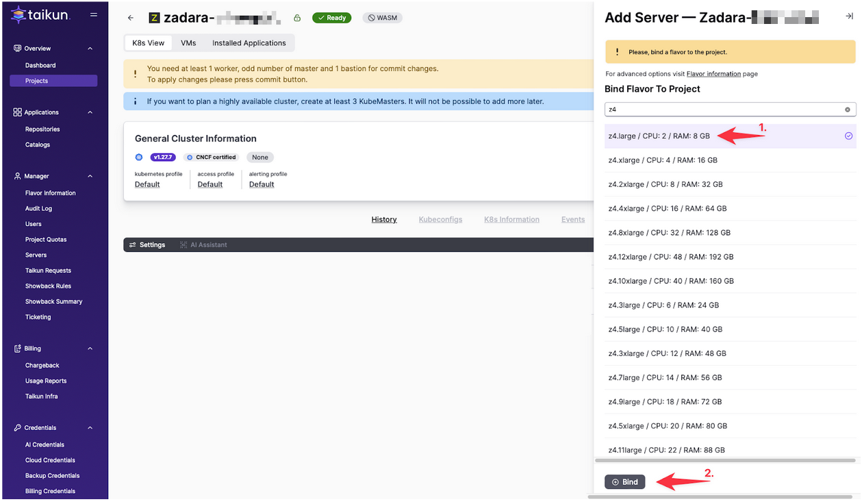862x504 pixels.
Task: Collapse the Add Server side panel icon
Action: pyautogui.click(x=849, y=17)
